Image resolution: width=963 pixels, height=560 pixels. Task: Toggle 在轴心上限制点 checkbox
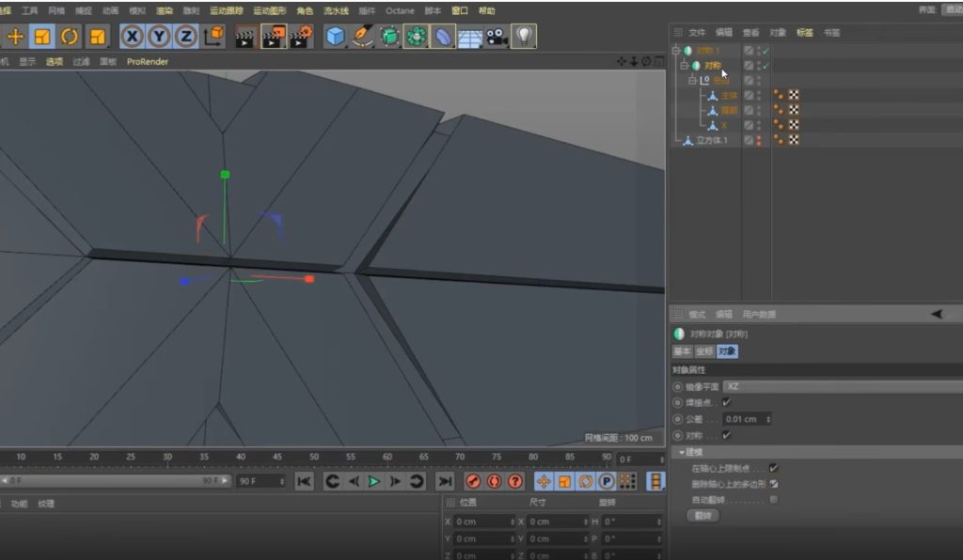[774, 468]
